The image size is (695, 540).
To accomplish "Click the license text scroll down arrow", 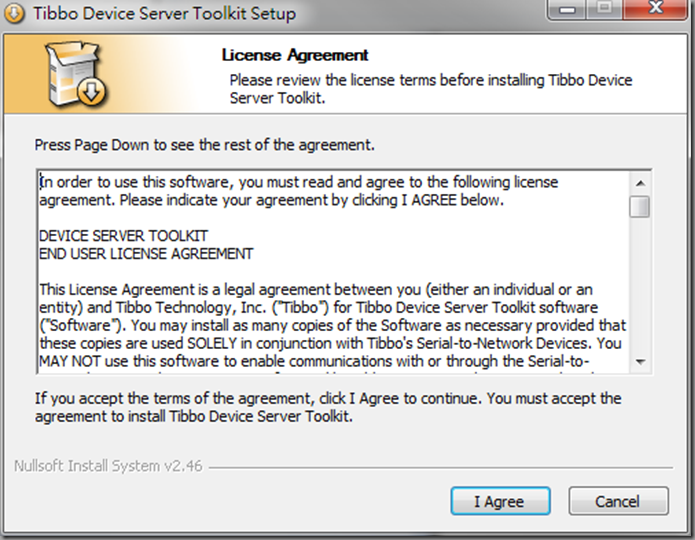I will point(640,362).
